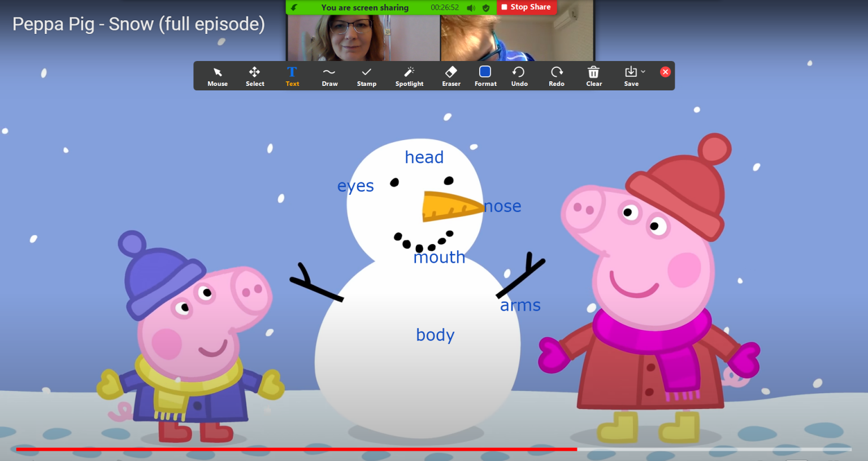Toggle the shared computer sound speaker icon
Image resolution: width=868 pixels, height=461 pixels.
pyautogui.click(x=471, y=8)
